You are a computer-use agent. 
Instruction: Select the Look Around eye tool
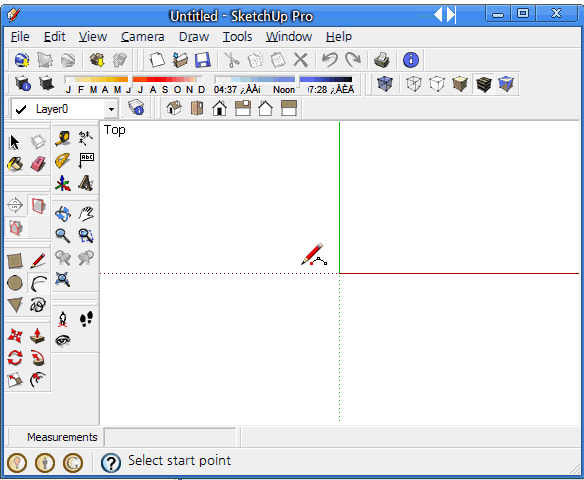[x=63, y=341]
